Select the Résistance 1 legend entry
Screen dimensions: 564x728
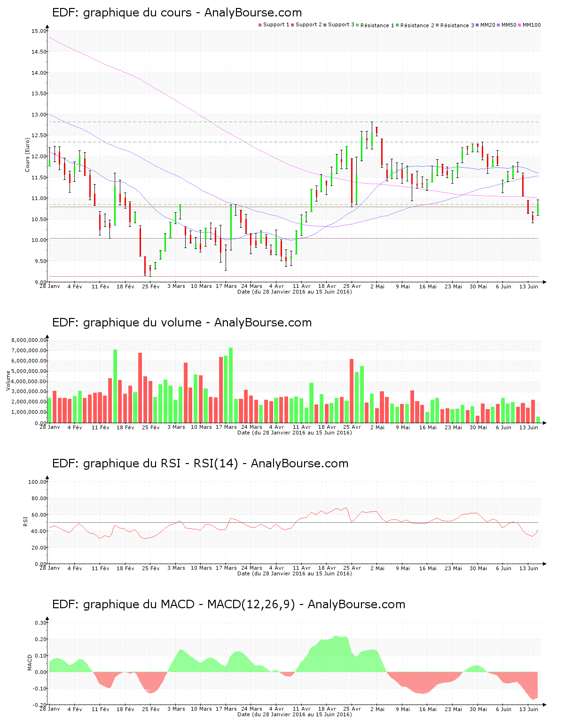[x=375, y=25]
